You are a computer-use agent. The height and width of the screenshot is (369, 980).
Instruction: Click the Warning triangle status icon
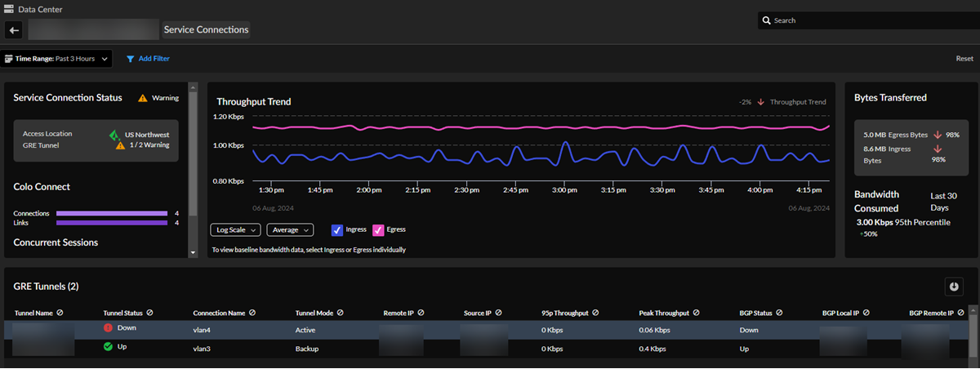click(143, 98)
